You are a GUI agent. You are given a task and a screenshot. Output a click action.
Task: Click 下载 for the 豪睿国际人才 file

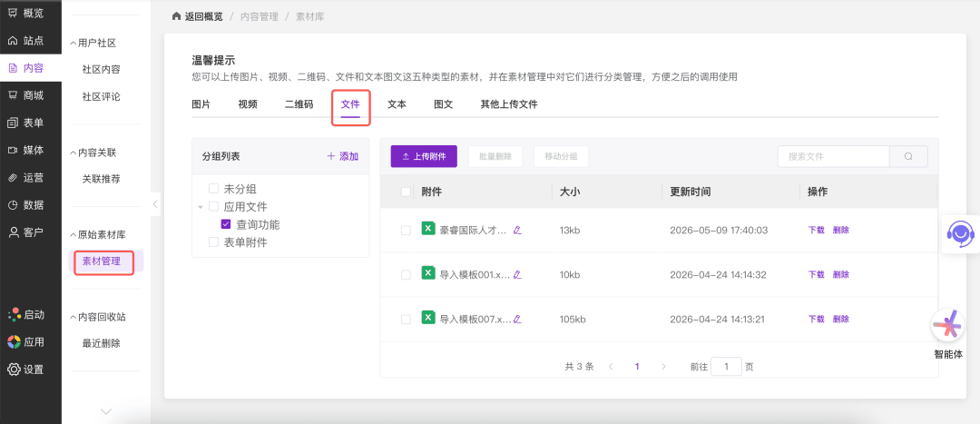click(817, 230)
